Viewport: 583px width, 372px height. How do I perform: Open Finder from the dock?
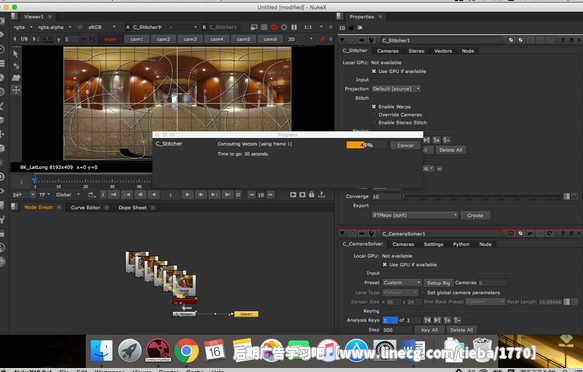coord(102,350)
